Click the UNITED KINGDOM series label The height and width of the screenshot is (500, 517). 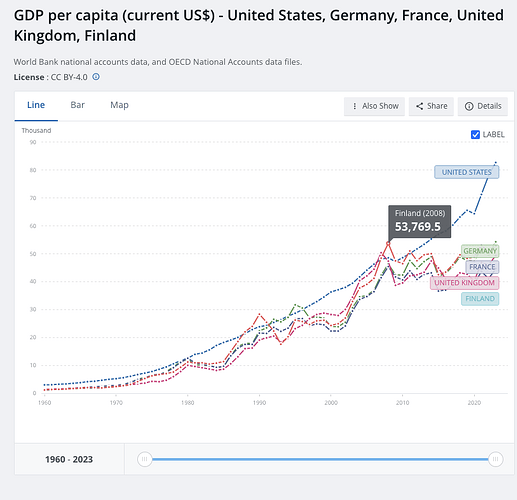(464, 283)
